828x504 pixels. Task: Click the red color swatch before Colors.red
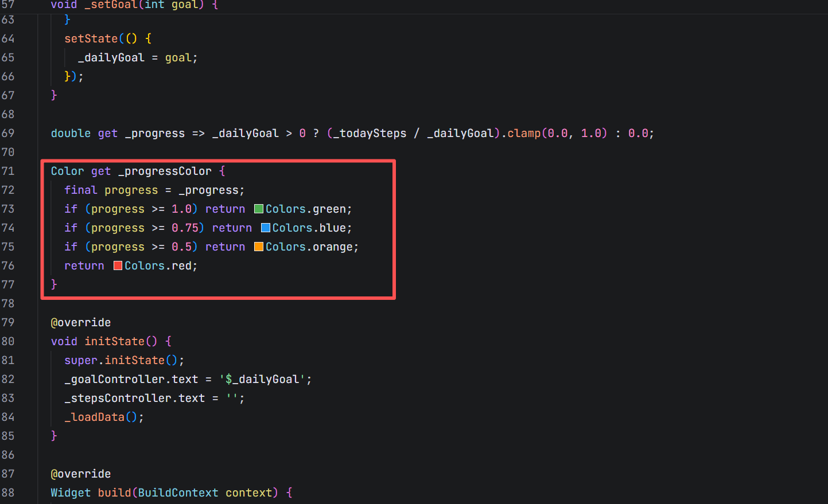(x=118, y=265)
